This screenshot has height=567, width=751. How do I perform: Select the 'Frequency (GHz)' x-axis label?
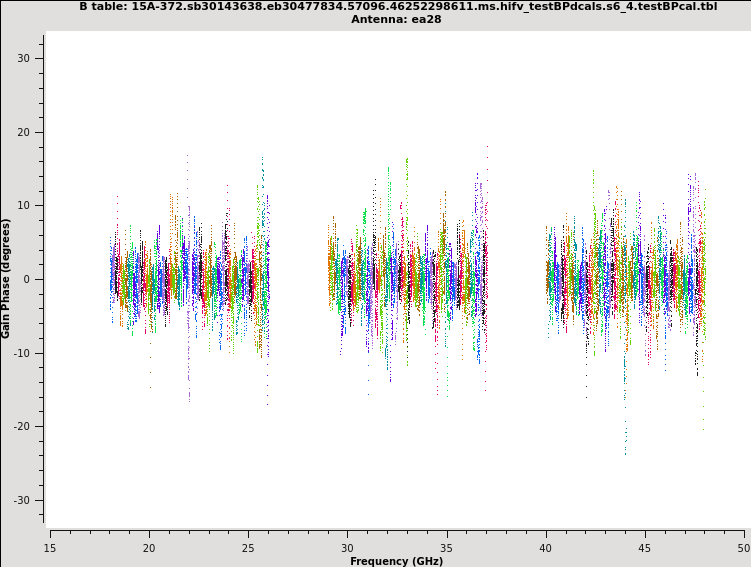(x=396, y=561)
